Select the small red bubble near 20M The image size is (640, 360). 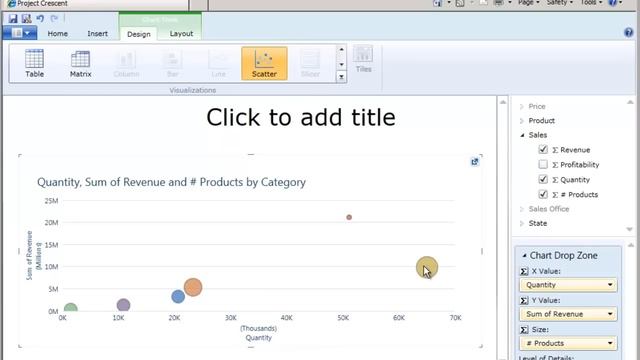point(349,217)
